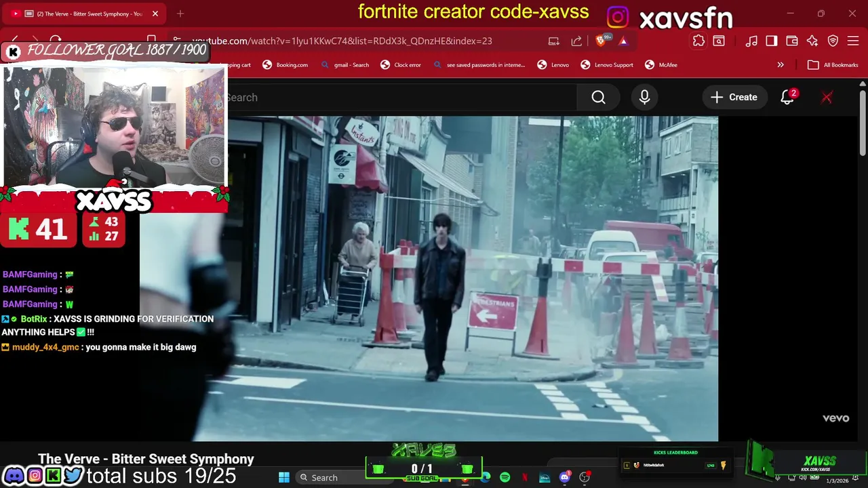Open the gmail - Search bookmark
The width and height of the screenshot is (868, 488).
coord(345,65)
